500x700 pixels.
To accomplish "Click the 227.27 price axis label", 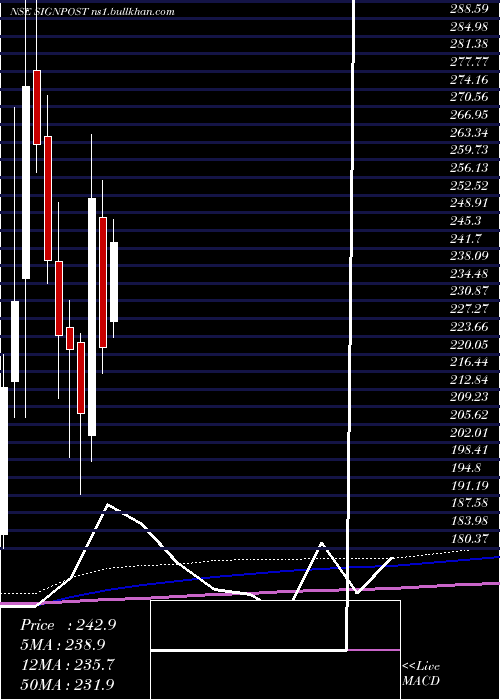I will coord(469,309).
